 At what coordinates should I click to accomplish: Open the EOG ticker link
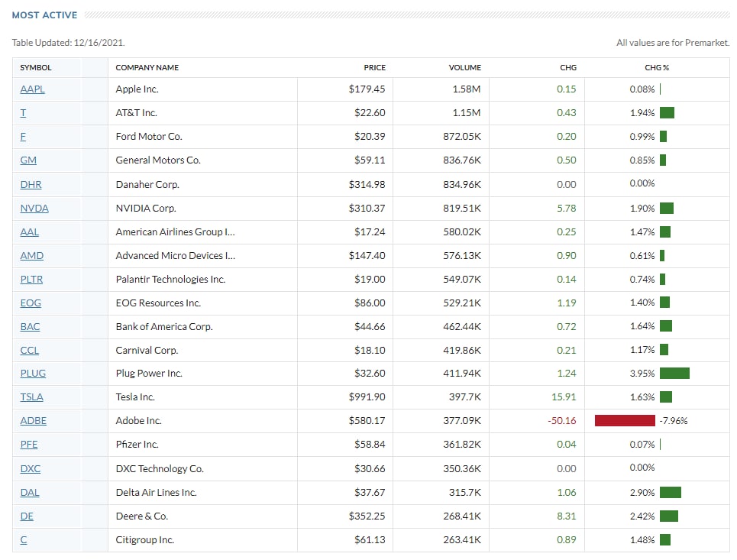pyautogui.click(x=31, y=303)
